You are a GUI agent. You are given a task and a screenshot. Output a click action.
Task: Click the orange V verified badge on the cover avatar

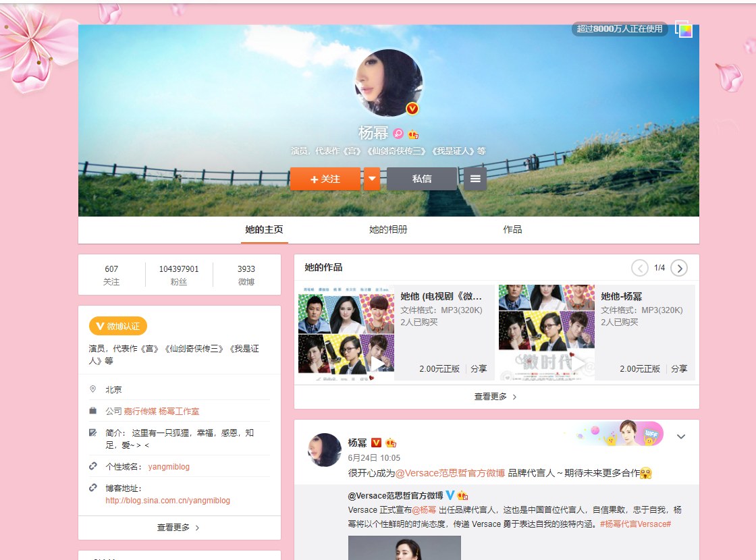point(412,109)
